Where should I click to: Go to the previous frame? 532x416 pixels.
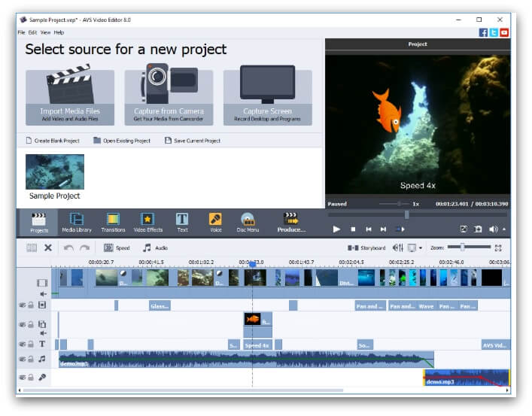click(x=369, y=229)
